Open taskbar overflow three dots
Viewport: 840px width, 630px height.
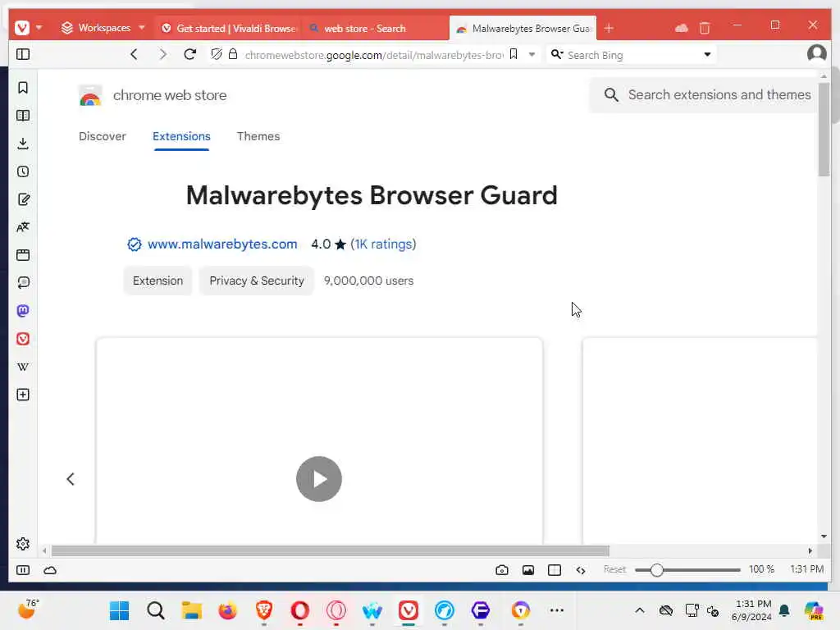coord(557,610)
